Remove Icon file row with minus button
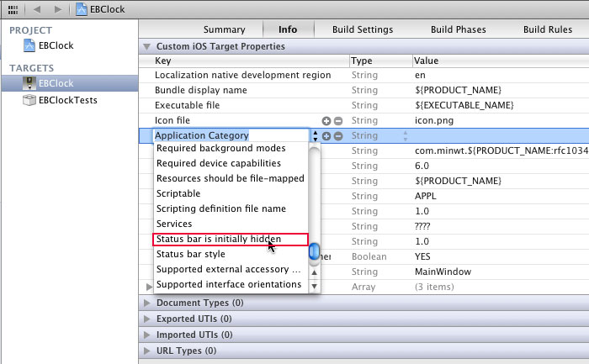The image size is (589, 364). tap(338, 121)
